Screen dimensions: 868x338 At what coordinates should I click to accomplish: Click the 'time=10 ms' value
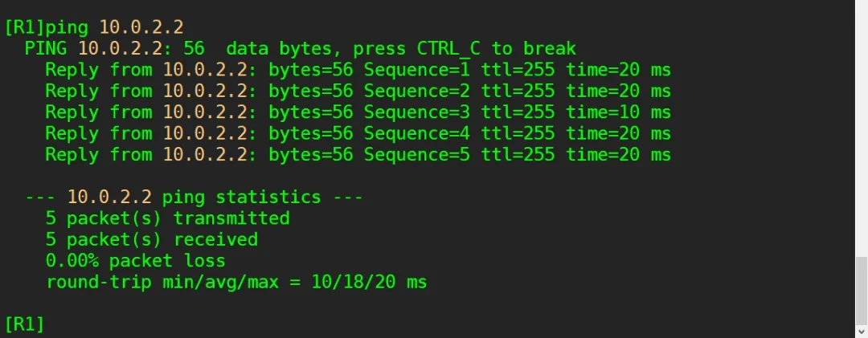point(616,112)
